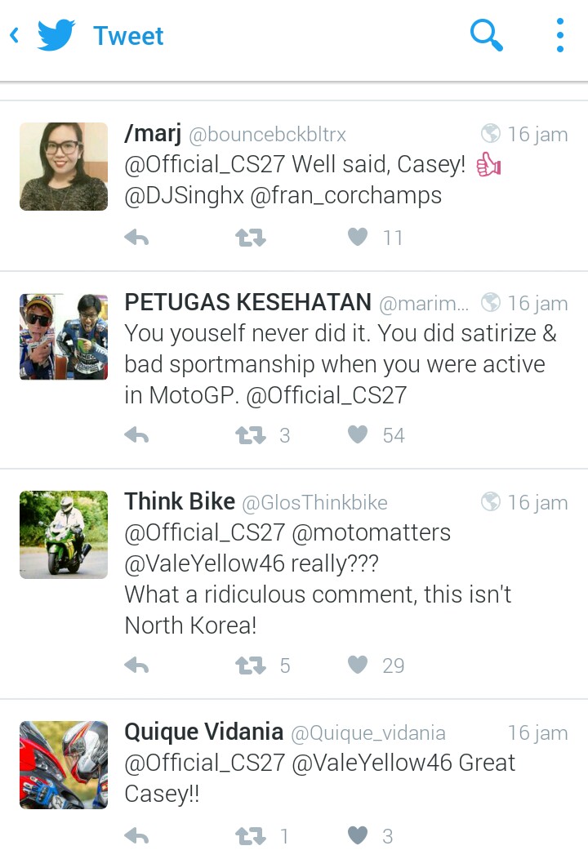This screenshot has height=868, width=588.
Task: Retweet Think Bike's North Korea tweet
Action: [x=250, y=665]
